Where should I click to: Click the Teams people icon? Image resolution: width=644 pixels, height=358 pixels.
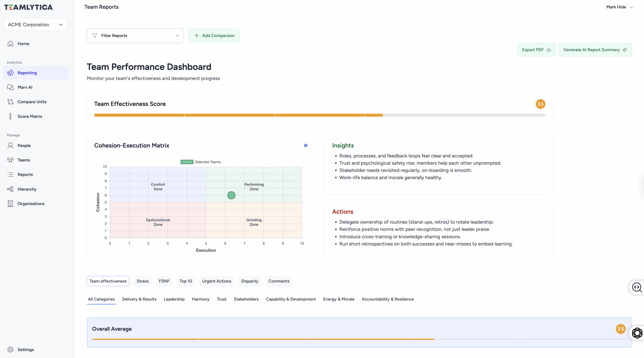click(10, 160)
